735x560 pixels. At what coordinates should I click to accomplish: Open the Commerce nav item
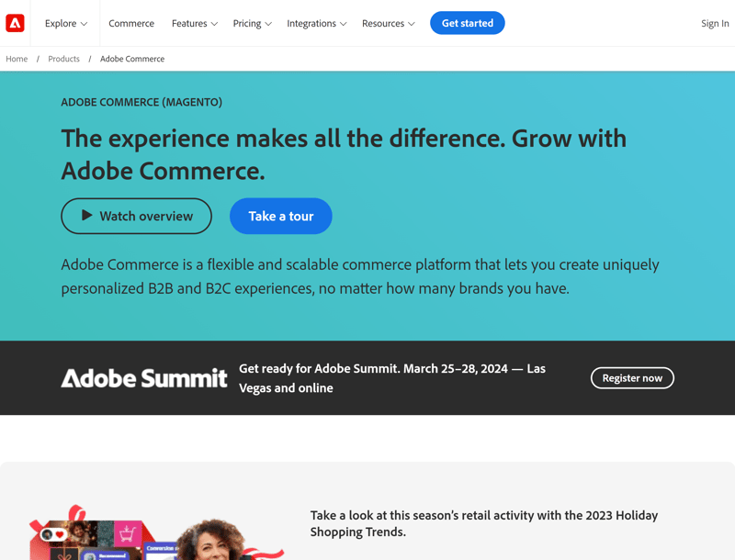coord(131,23)
